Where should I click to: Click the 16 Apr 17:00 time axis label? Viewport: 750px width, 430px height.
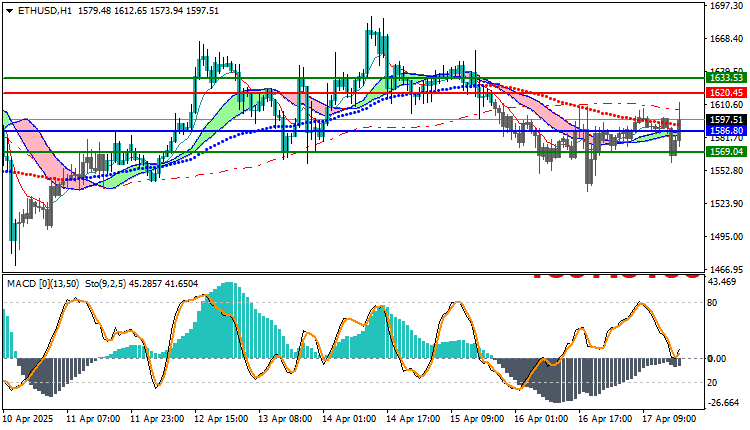pyautogui.click(x=606, y=419)
